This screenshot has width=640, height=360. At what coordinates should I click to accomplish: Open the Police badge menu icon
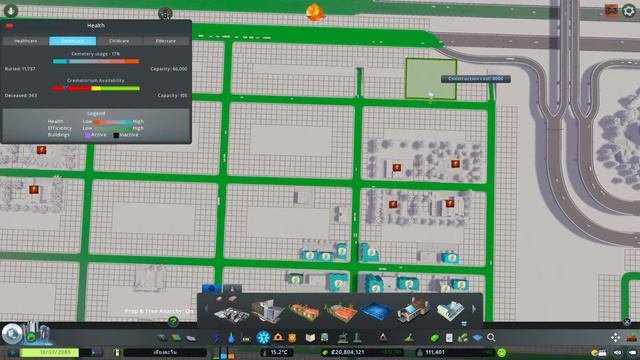pos(292,338)
